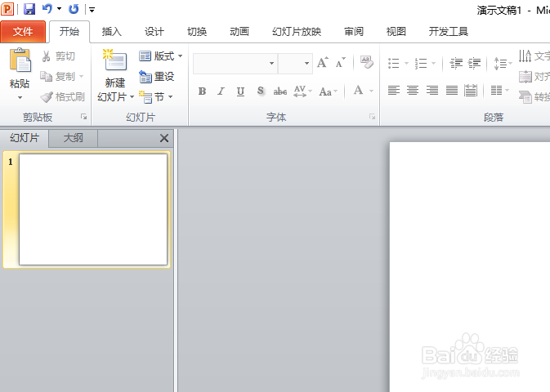
Task: Click the 剪切 (Cut) button
Action: click(x=58, y=56)
